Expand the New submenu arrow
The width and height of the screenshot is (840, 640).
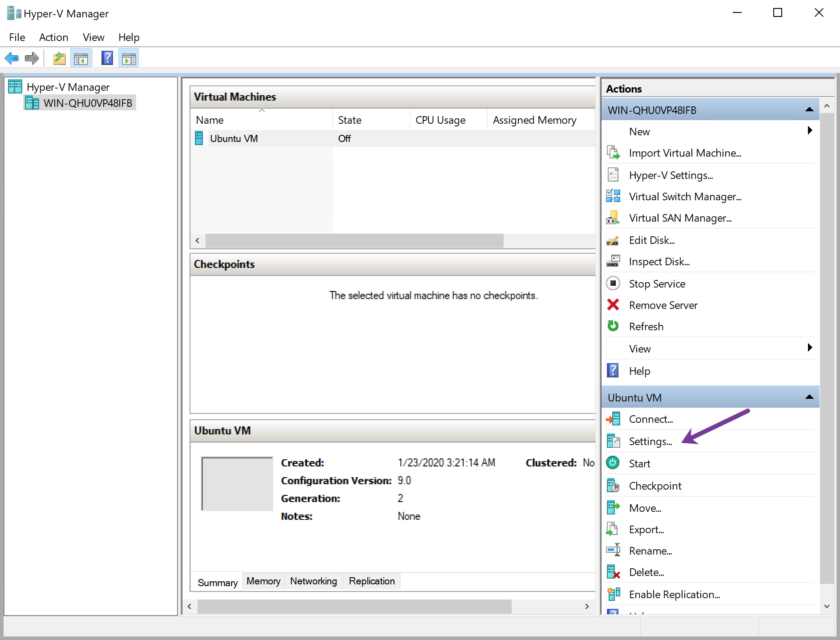[x=810, y=130]
